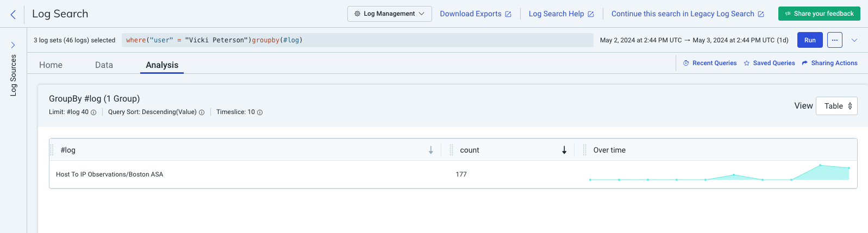This screenshot has height=233, width=868.
Task: Open Recent Queries
Action: pyautogui.click(x=710, y=64)
